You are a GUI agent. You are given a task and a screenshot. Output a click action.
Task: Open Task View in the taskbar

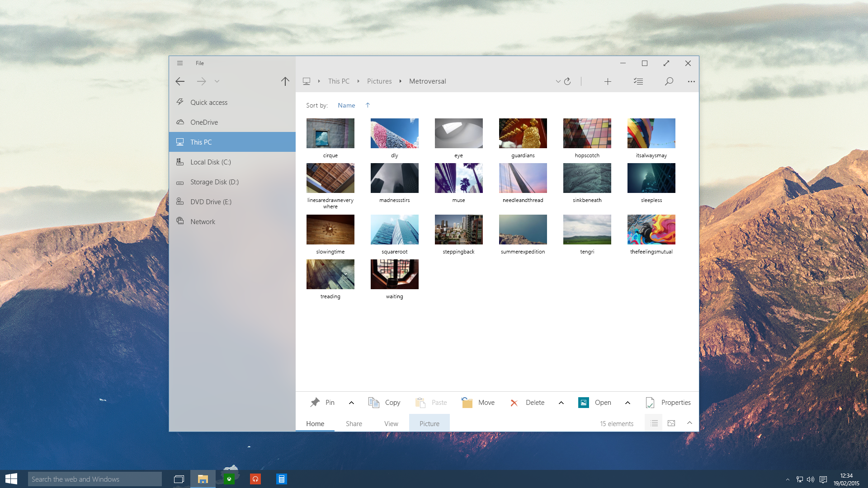point(179,479)
